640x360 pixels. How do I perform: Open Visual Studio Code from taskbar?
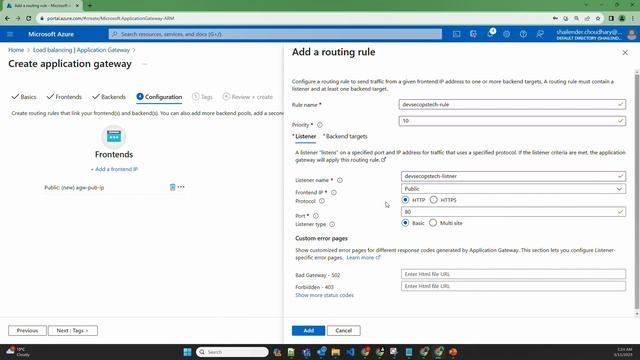point(350,352)
